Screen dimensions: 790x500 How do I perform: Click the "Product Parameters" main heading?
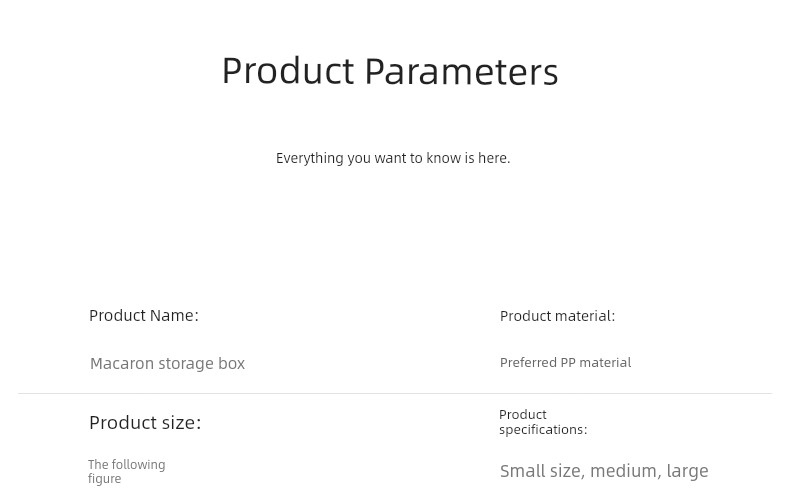pos(390,71)
